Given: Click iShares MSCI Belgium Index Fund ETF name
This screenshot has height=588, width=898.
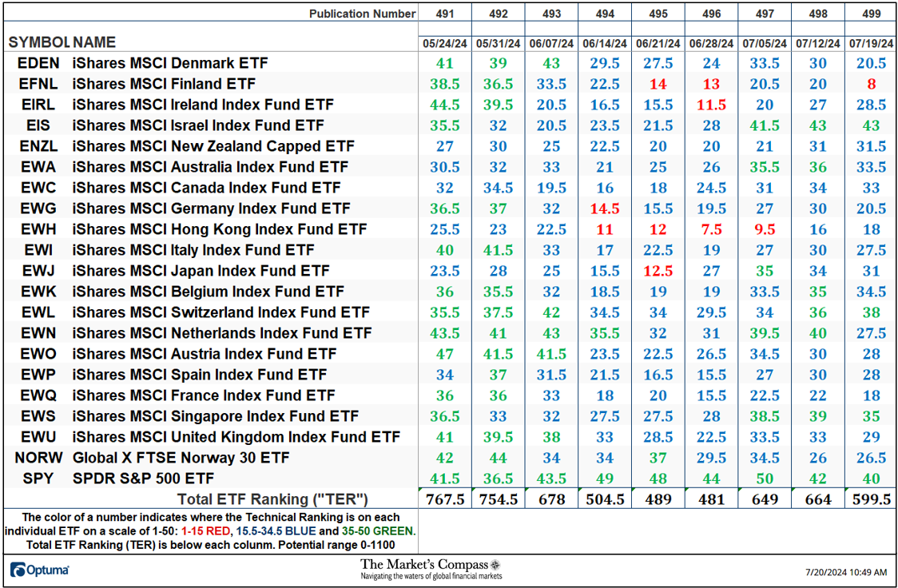Looking at the screenshot, I should pos(208,292).
